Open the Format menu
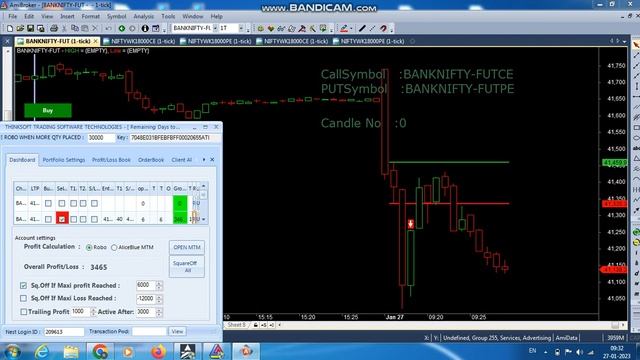Screen dimensions: 640x360 click(x=90, y=16)
